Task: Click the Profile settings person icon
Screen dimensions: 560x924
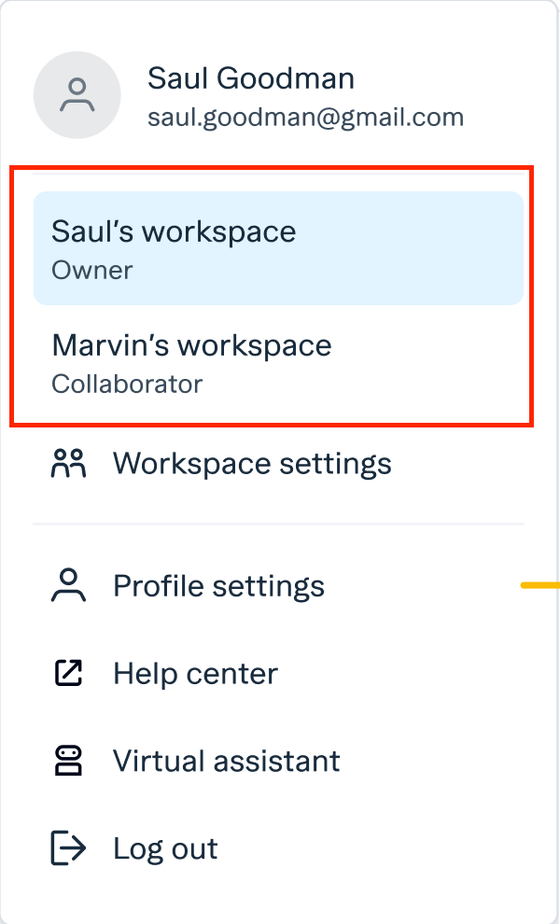Action: point(68,585)
